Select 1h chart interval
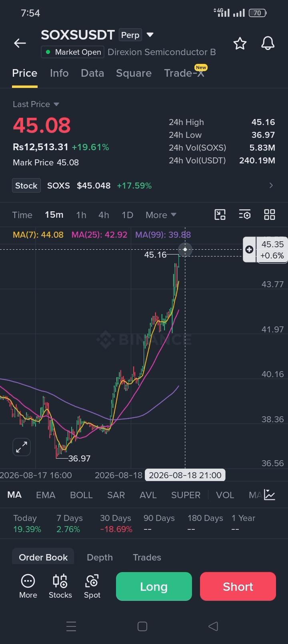This screenshot has height=644, width=288. tap(81, 215)
